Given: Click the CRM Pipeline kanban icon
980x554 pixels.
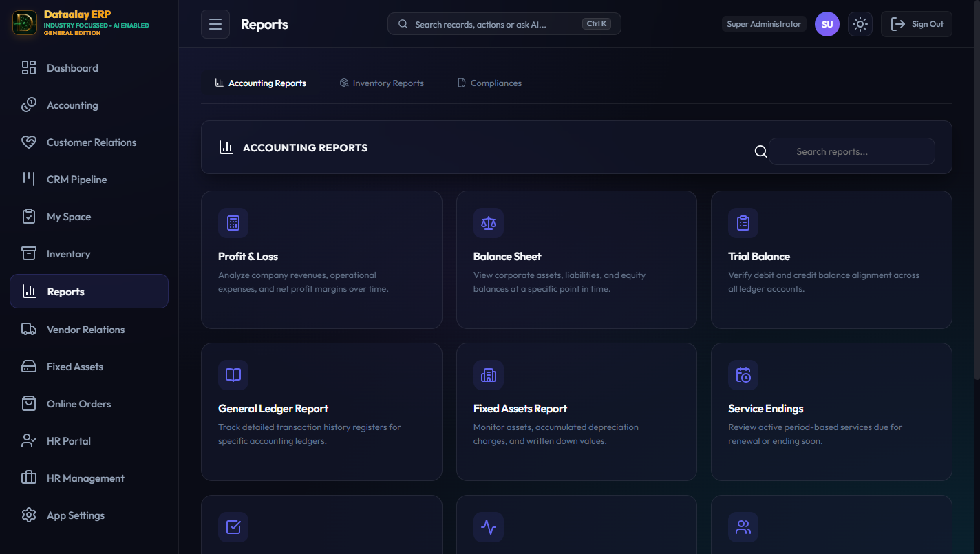Looking at the screenshot, I should 29,179.
